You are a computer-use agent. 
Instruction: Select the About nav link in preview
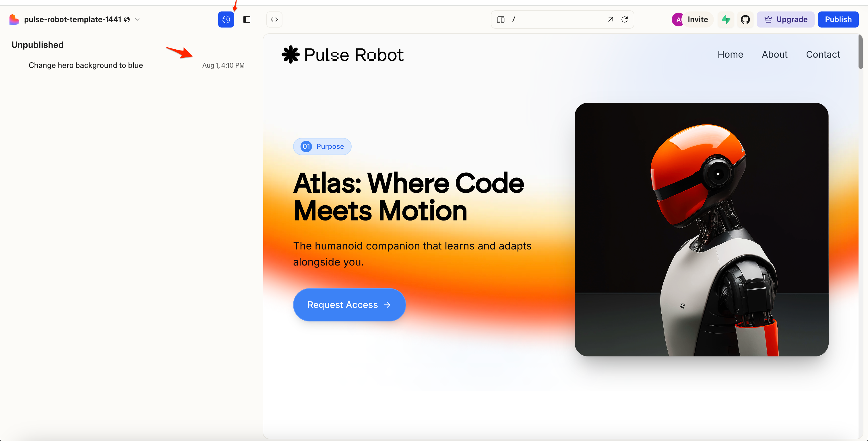click(774, 54)
